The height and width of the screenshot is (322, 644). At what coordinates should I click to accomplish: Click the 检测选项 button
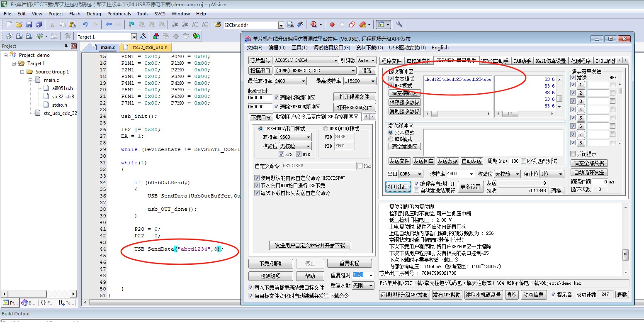click(x=270, y=276)
